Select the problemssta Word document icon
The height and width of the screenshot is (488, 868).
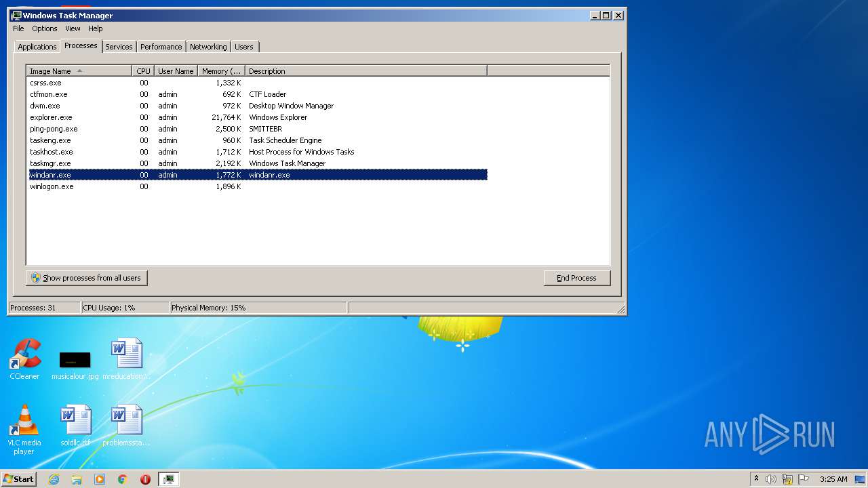(x=127, y=426)
